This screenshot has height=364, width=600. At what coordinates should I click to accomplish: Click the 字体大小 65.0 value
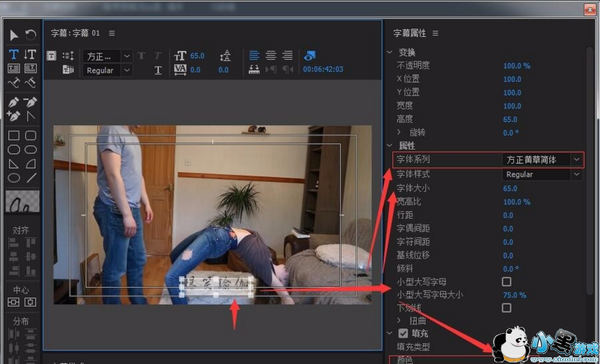510,188
